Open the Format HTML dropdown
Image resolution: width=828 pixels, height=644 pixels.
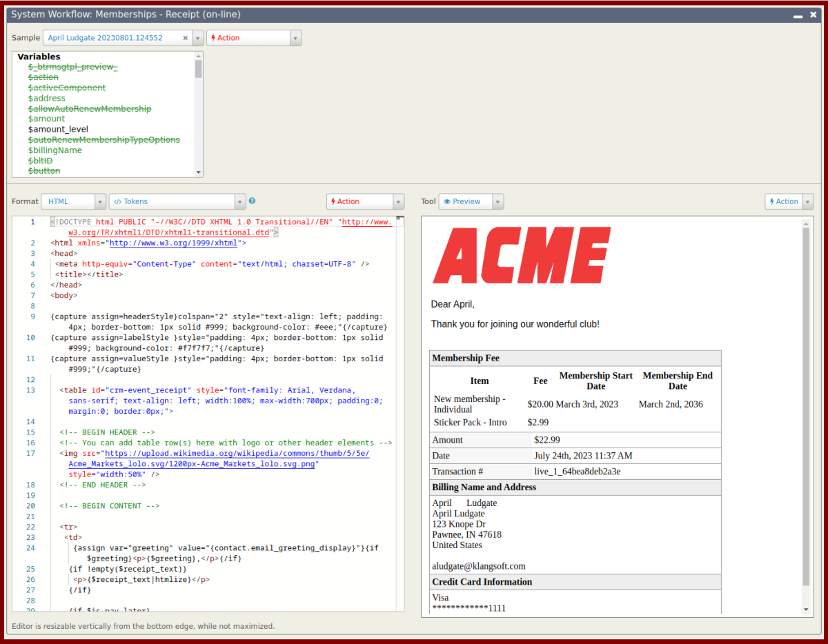(x=73, y=201)
